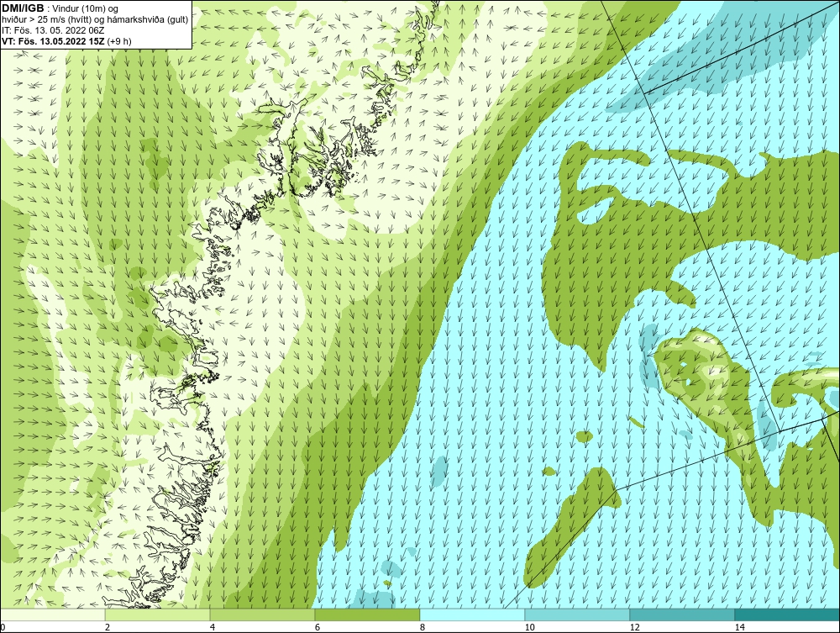Image resolution: width=840 pixels, height=633 pixels.
Task: Click the legend scale label "2"
Action: 108,627
